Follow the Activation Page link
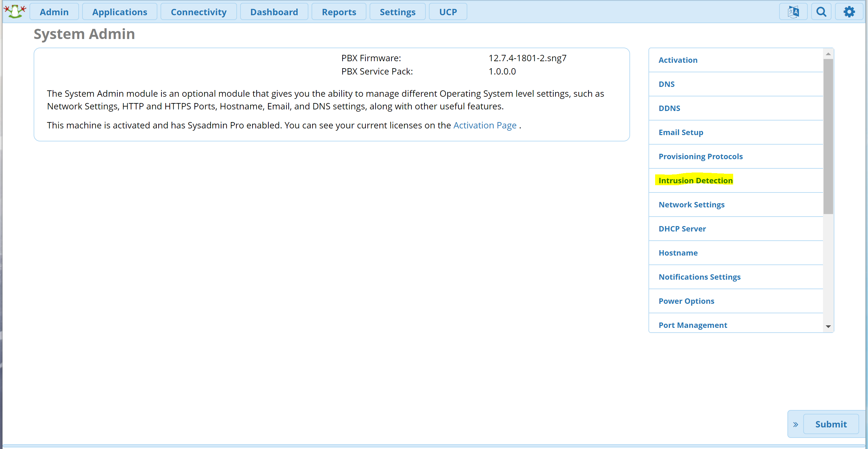 click(x=484, y=125)
